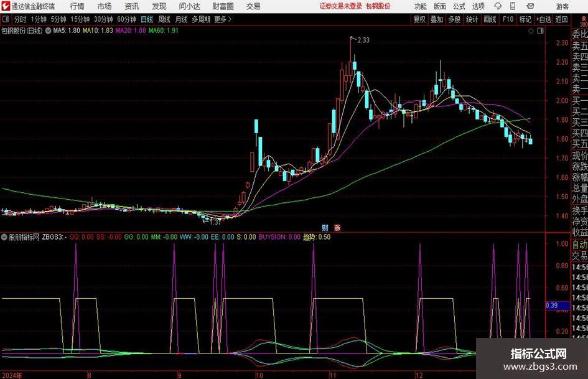Image resolution: width=588 pixels, height=379 pixels.
Task: Open the 功能 menu
Action: pos(421,6)
